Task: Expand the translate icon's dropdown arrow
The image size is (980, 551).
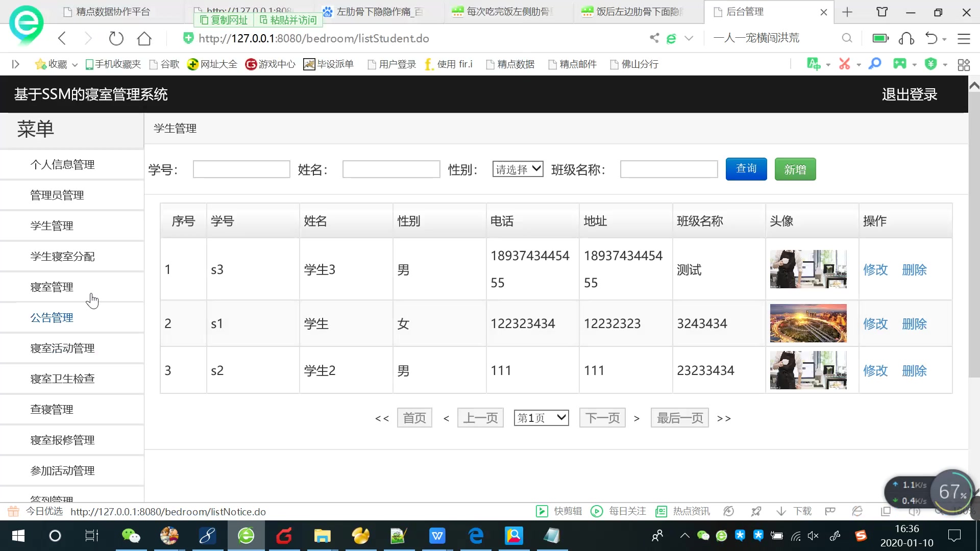Action: 828,65
